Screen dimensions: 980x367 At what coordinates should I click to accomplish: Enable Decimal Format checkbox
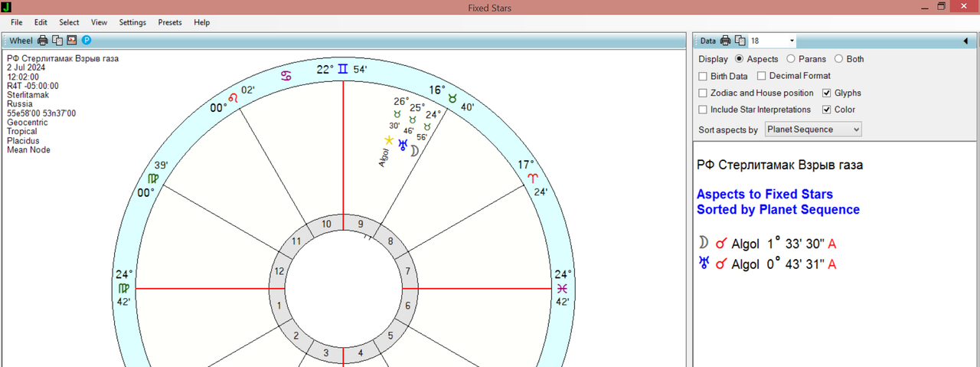[761, 76]
